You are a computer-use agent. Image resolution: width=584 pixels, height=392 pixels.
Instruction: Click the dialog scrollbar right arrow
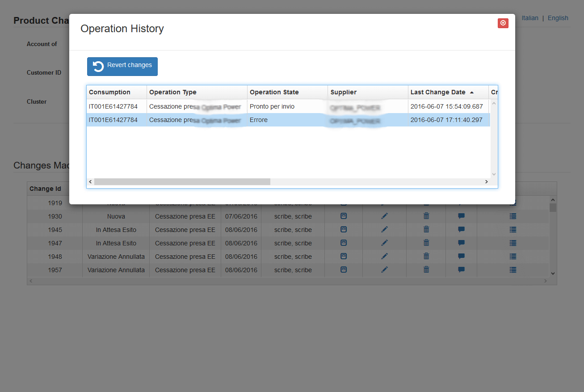(x=487, y=182)
